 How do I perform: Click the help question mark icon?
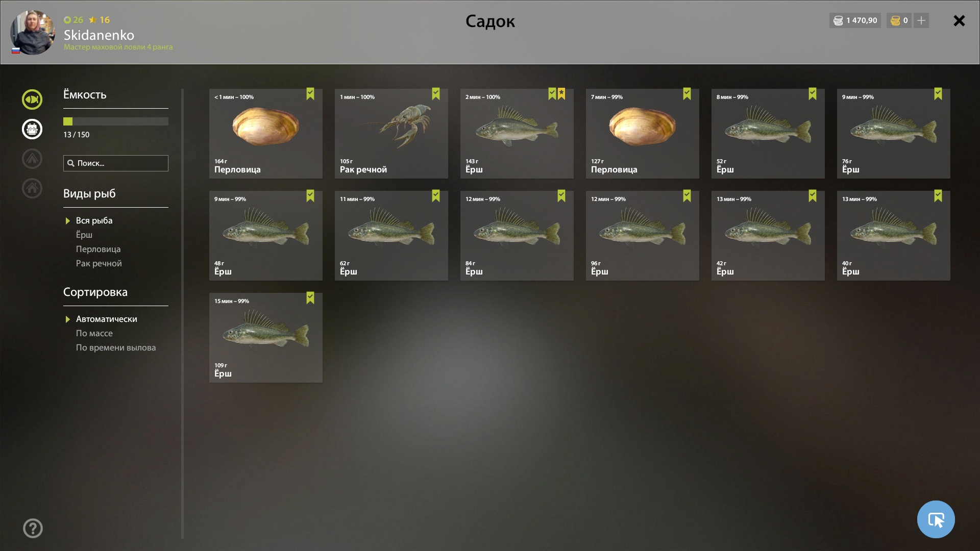pyautogui.click(x=33, y=529)
